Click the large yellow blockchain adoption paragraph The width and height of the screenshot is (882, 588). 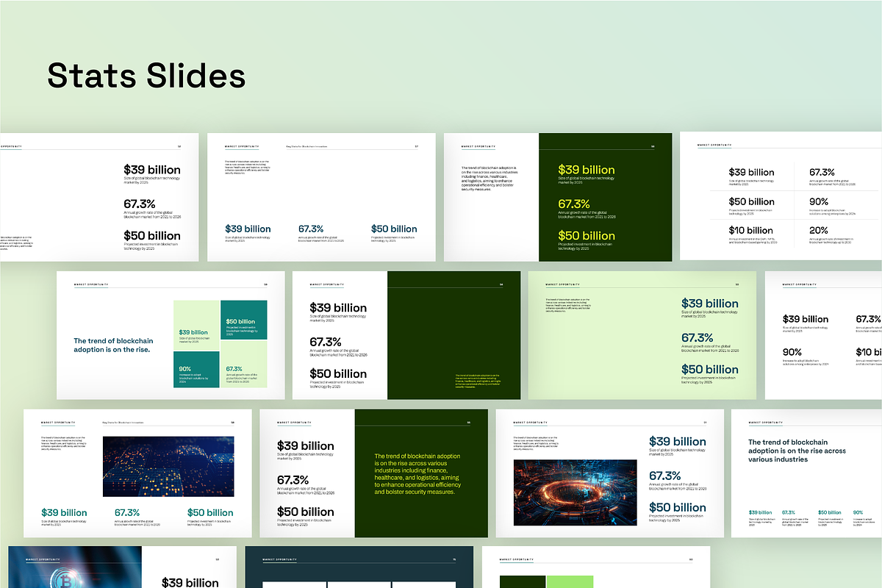point(417,473)
